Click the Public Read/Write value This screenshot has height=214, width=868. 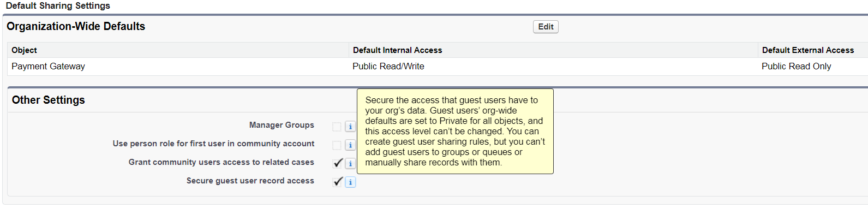[x=388, y=66]
